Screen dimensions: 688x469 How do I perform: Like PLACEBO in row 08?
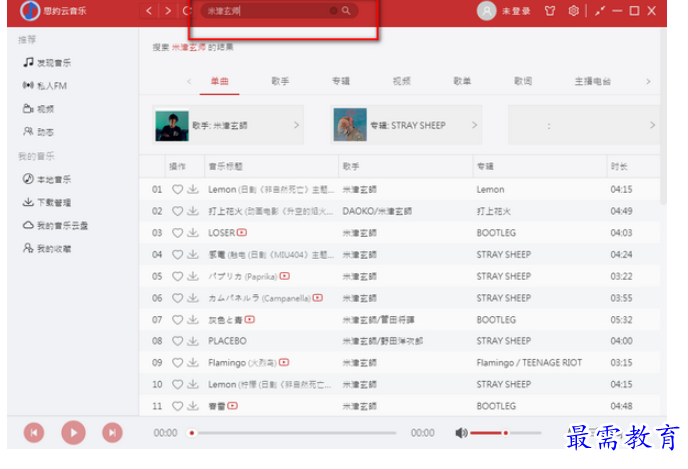click(177, 341)
